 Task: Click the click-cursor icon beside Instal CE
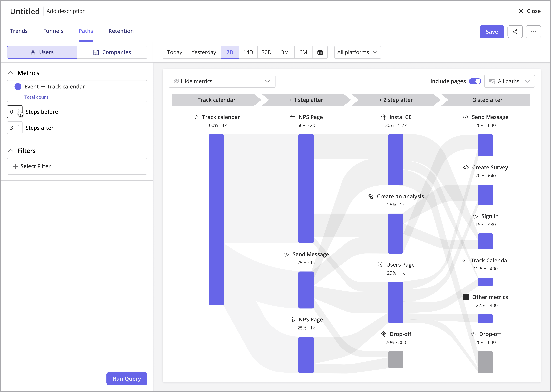point(383,117)
